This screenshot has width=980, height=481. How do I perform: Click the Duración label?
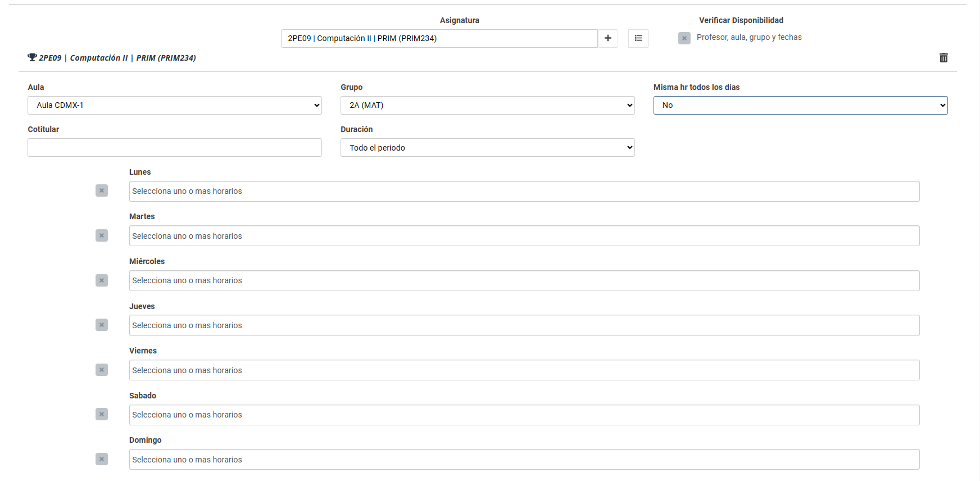click(357, 129)
